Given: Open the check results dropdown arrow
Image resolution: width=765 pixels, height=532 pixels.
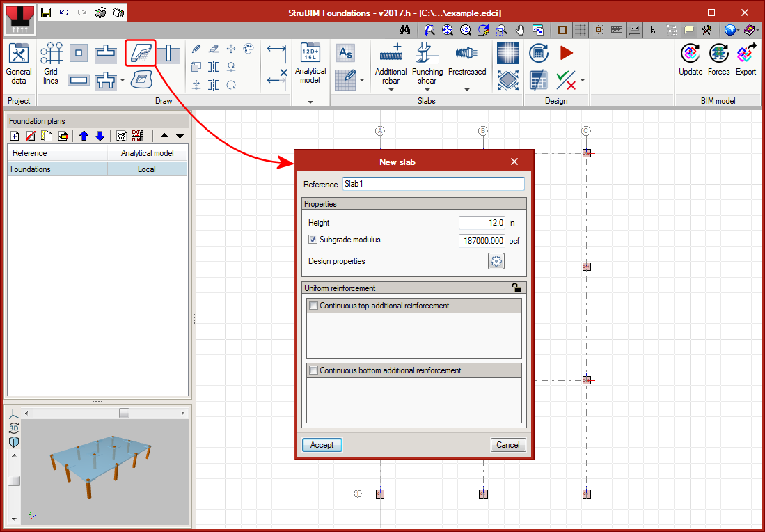Looking at the screenshot, I should click(582, 80).
